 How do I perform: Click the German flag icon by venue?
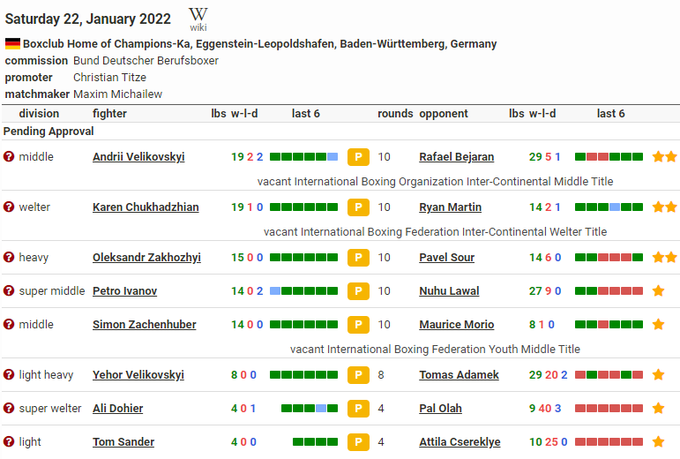coord(12,44)
